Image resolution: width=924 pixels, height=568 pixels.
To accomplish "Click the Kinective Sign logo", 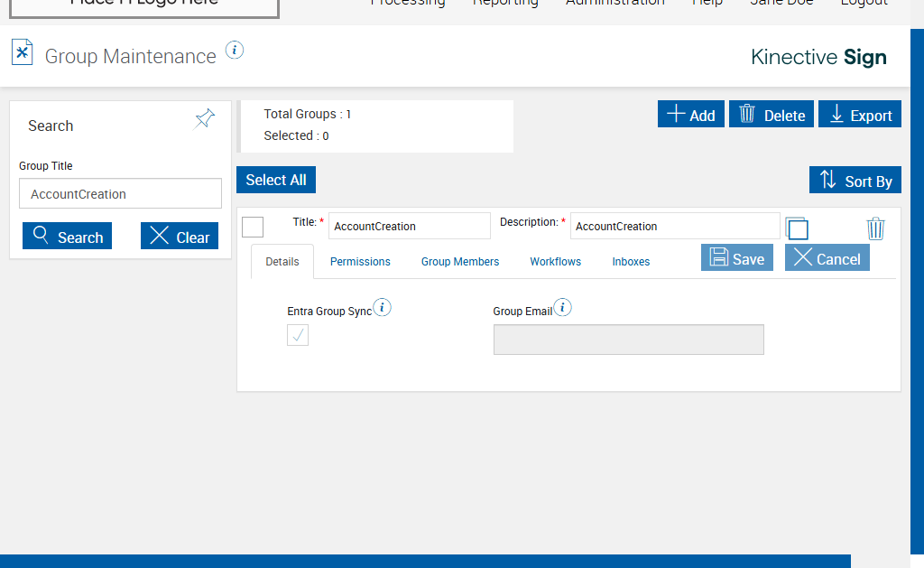I will (x=818, y=57).
